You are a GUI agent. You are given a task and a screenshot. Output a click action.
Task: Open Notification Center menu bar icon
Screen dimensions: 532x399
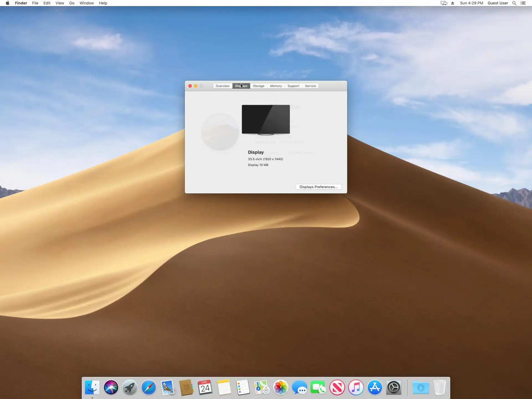coord(523,3)
